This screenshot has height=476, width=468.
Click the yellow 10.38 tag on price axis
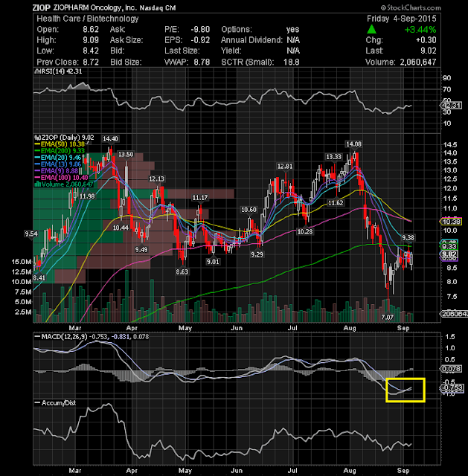pos(452,222)
